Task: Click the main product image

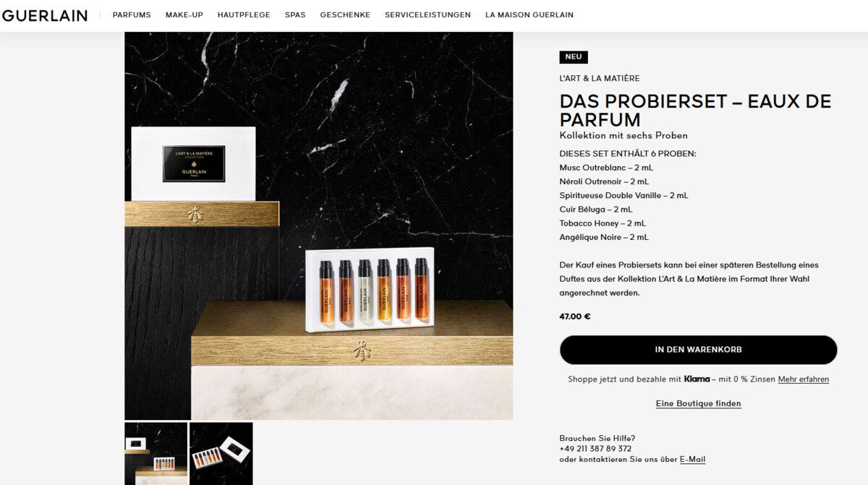Action: [x=319, y=226]
